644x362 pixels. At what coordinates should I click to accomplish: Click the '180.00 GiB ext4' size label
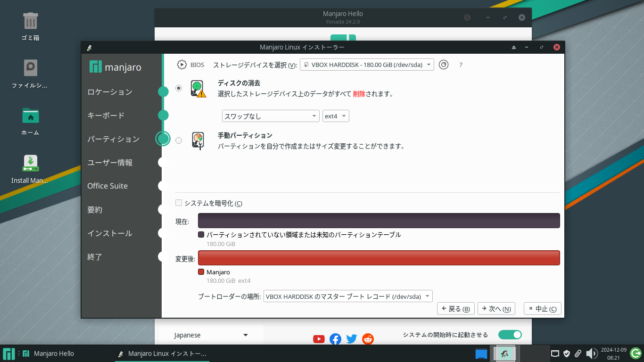point(229,281)
